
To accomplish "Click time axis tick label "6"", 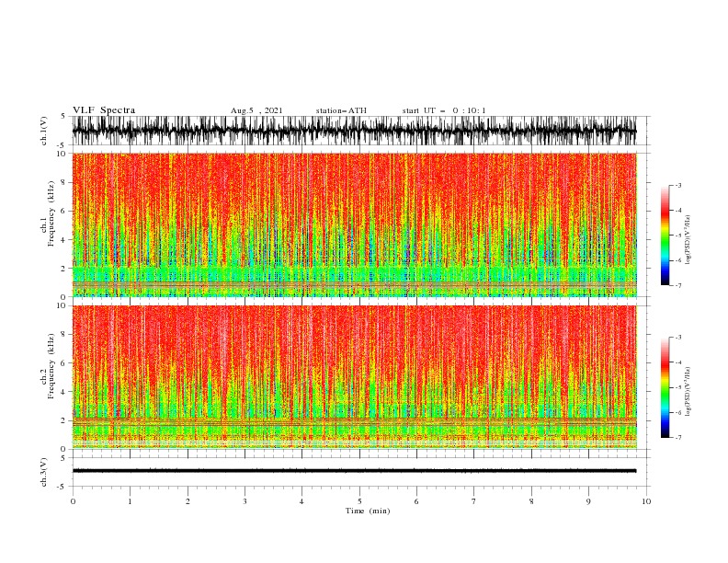I will 416,501.
